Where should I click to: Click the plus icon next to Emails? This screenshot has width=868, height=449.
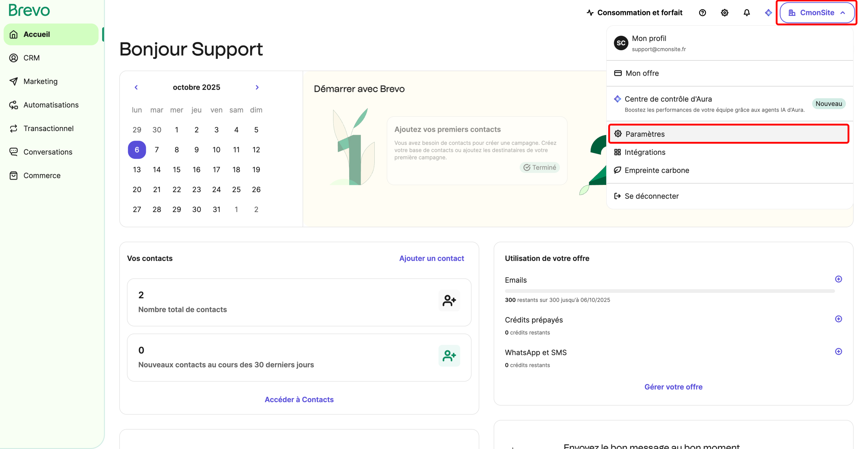[838, 279]
